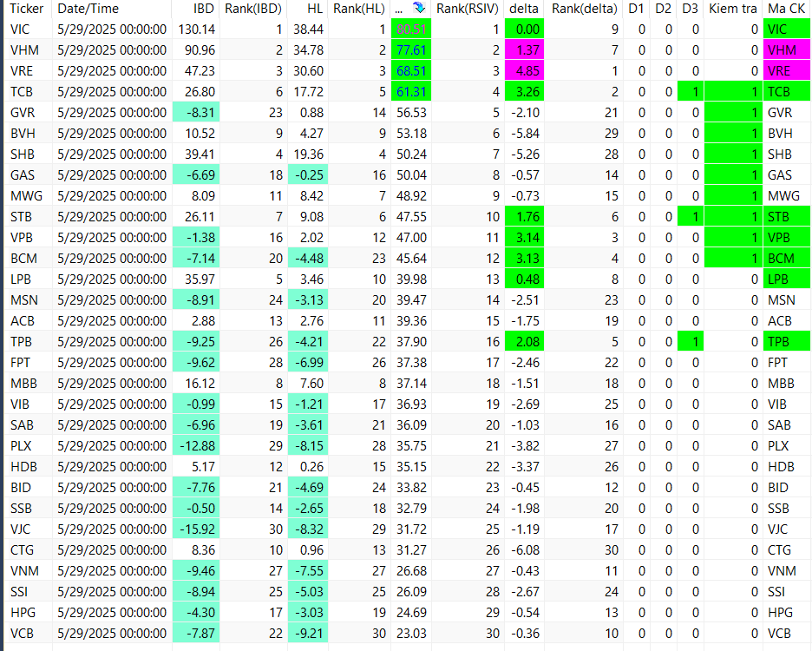
Task: Click the Kiem tra column header
Action: tap(733, 9)
